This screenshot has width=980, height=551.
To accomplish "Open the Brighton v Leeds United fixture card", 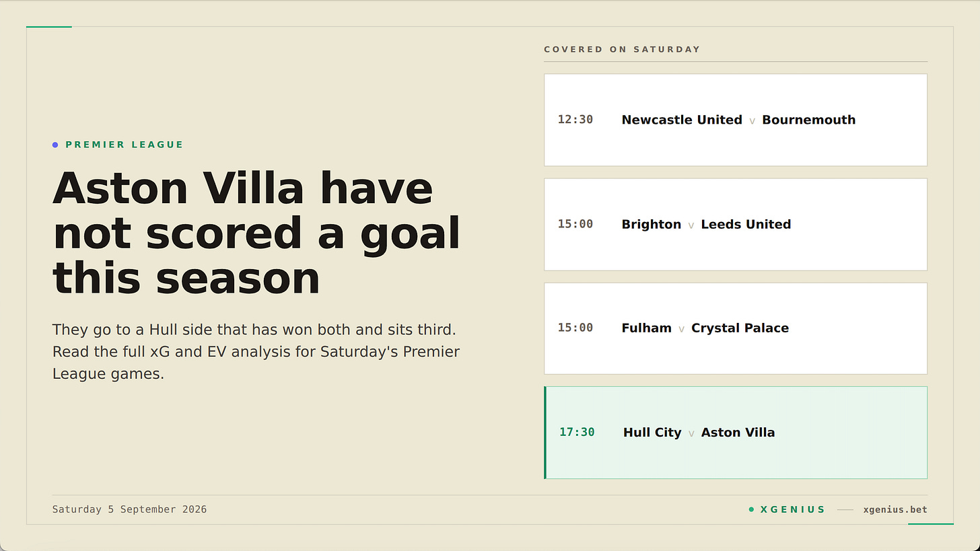I will click(x=736, y=224).
